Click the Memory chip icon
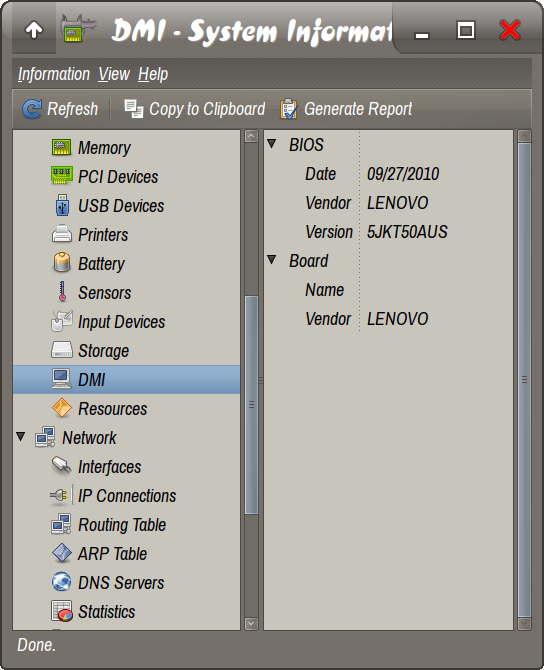This screenshot has height=670, width=544. coord(62,147)
